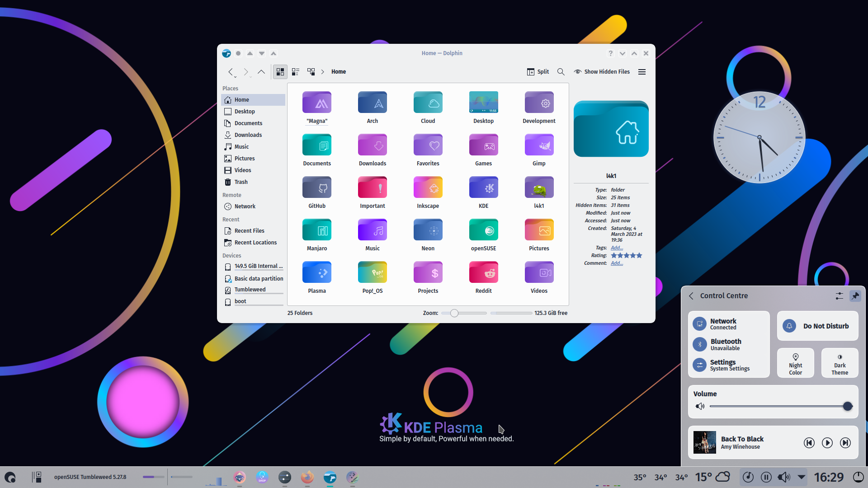This screenshot has height=488, width=868.
Task: Click the Back To Black album art thumbnail
Action: [705, 442]
